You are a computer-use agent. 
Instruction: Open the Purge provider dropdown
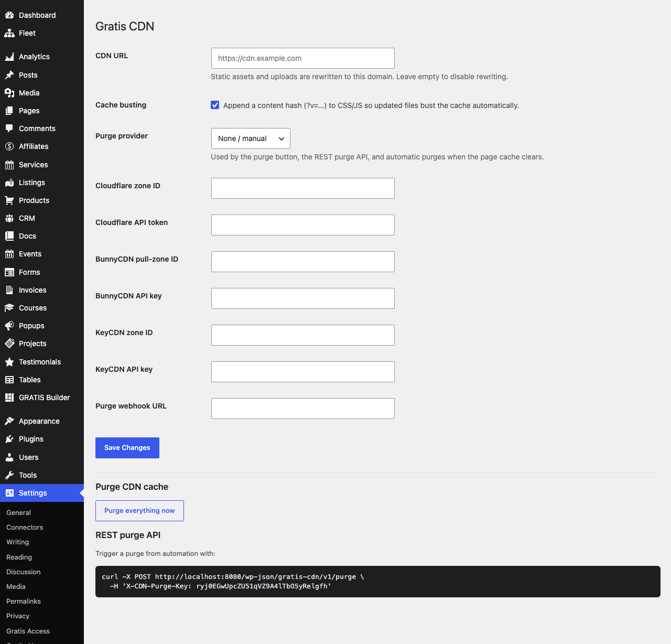coord(251,138)
